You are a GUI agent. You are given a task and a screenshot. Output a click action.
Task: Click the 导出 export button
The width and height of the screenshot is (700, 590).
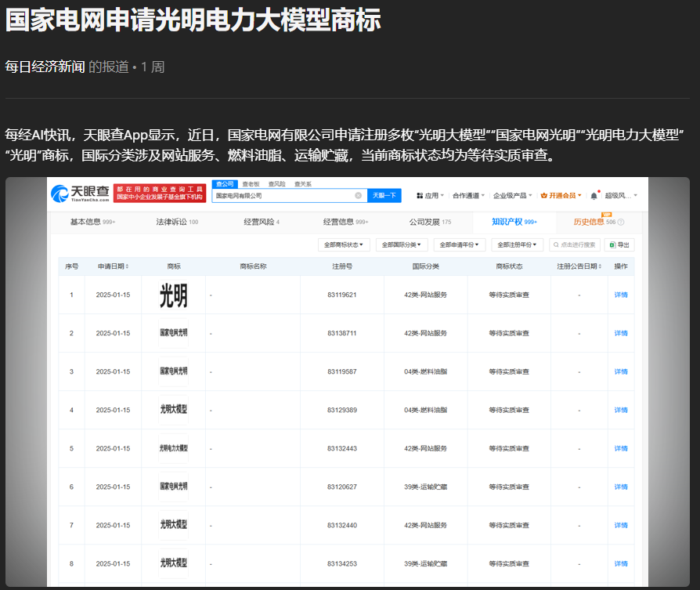619,244
